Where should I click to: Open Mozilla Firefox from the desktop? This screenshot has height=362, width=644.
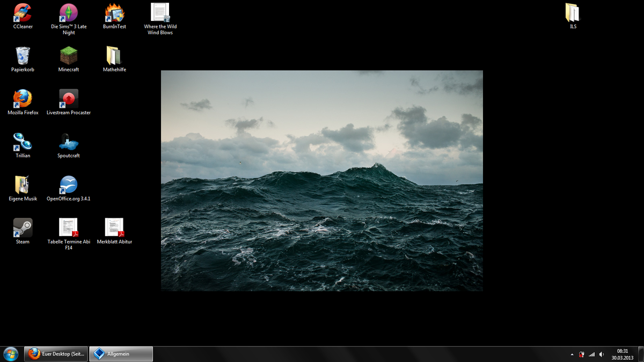click(23, 99)
